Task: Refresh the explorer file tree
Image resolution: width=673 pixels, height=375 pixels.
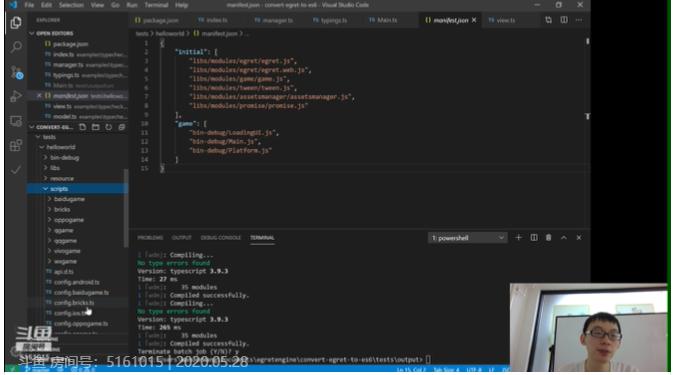Action: [109, 127]
